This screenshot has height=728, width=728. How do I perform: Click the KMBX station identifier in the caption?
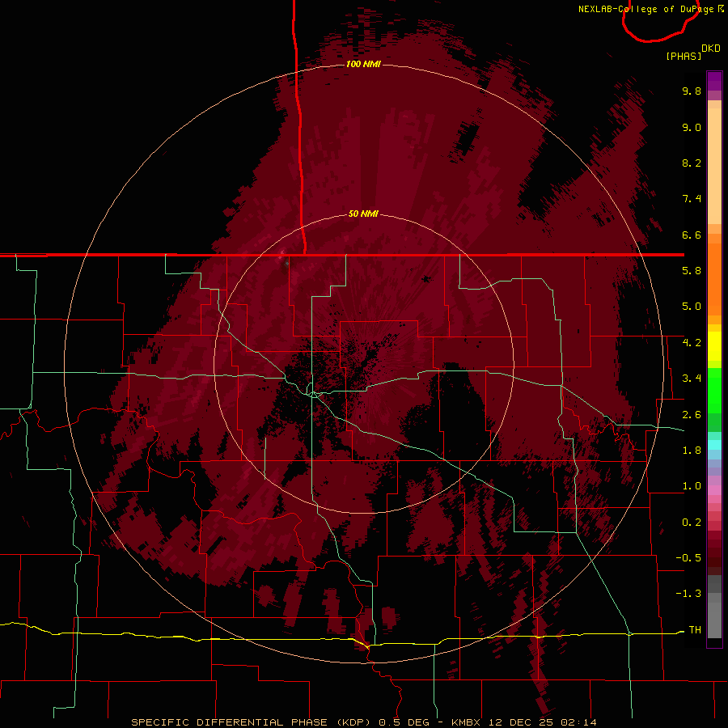click(467, 722)
